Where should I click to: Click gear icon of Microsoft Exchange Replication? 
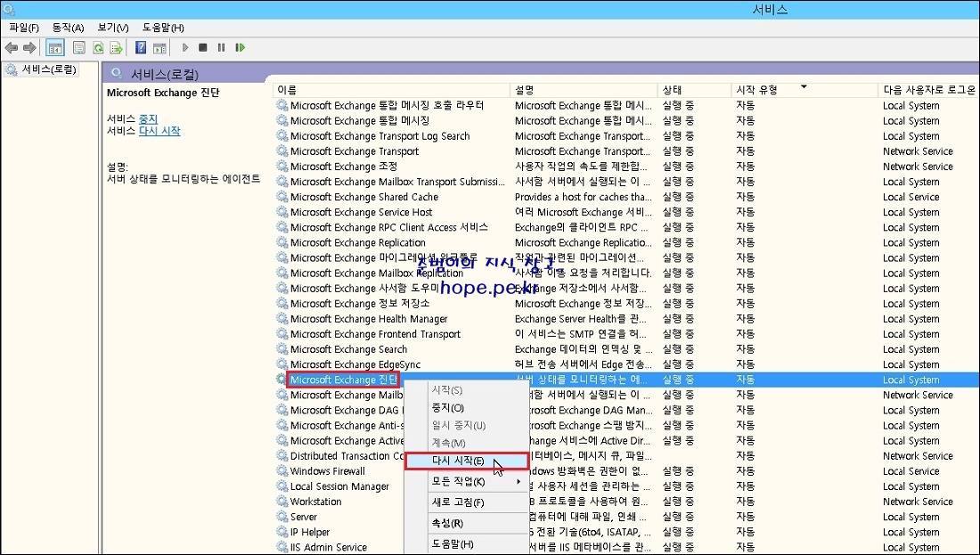pos(282,242)
